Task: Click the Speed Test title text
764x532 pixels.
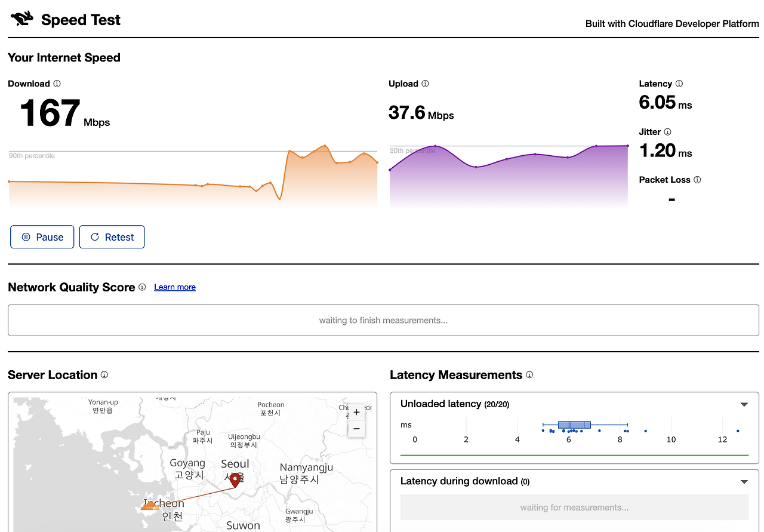Action: [81, 20]
